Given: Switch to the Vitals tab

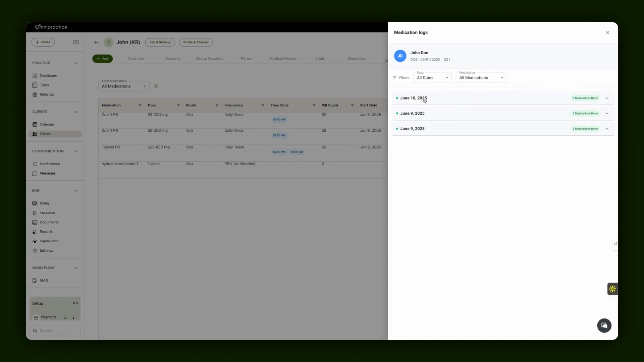Looking at the screenshot, I should tap(320, 59).
